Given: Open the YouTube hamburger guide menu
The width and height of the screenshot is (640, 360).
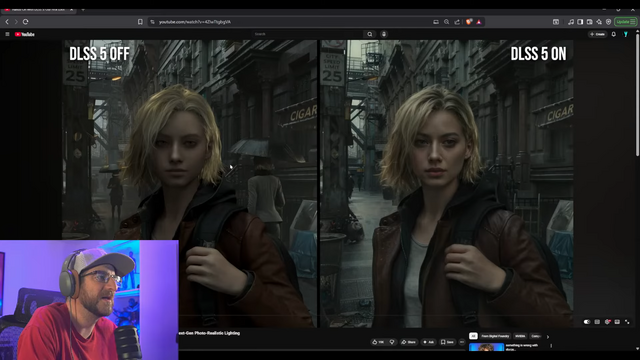Looking at the screenshot, I should click(x=7, y=34).
